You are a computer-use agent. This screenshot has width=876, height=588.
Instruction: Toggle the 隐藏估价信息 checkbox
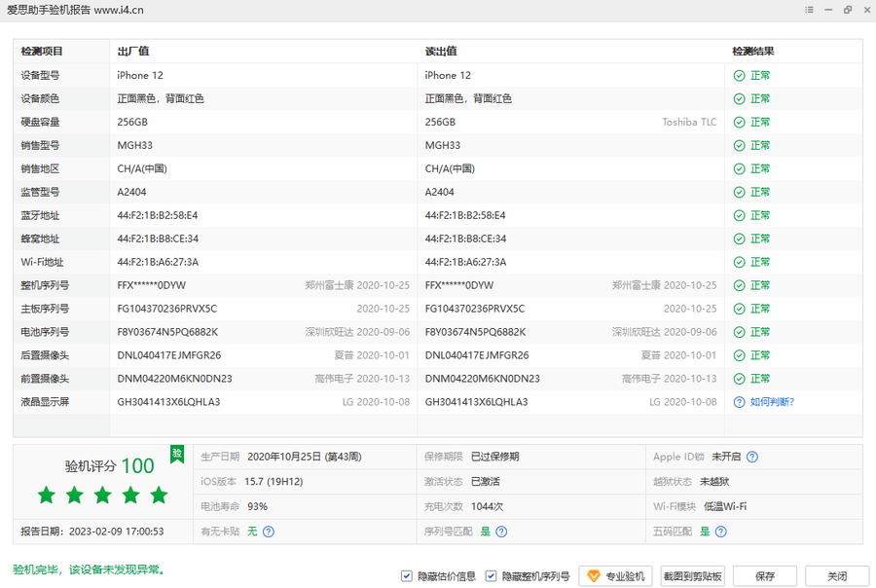click(407, 575)
